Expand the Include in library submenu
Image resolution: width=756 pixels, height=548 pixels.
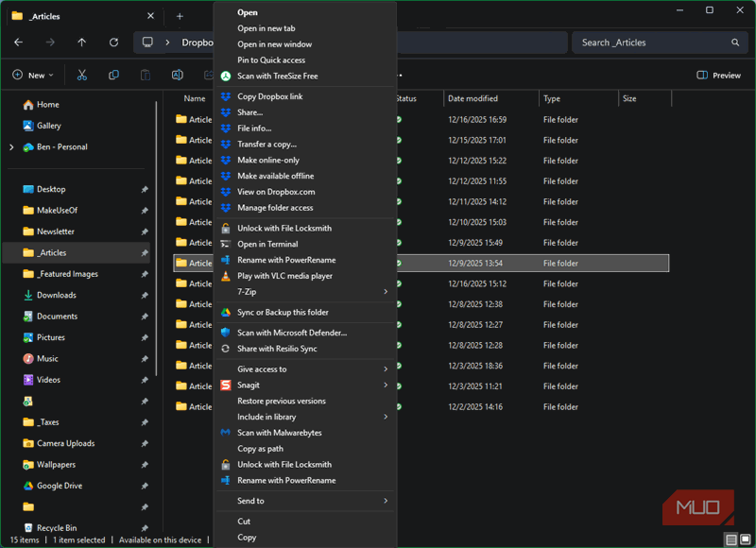[x=304, y=417]
